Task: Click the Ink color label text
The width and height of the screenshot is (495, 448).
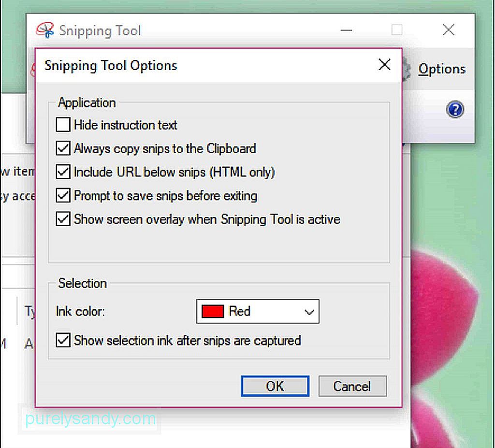Action: click(80, 312)
